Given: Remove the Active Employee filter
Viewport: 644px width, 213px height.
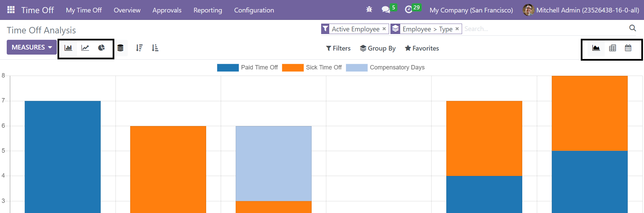Looking at the screenshot, I should click(x=384, y=29).
